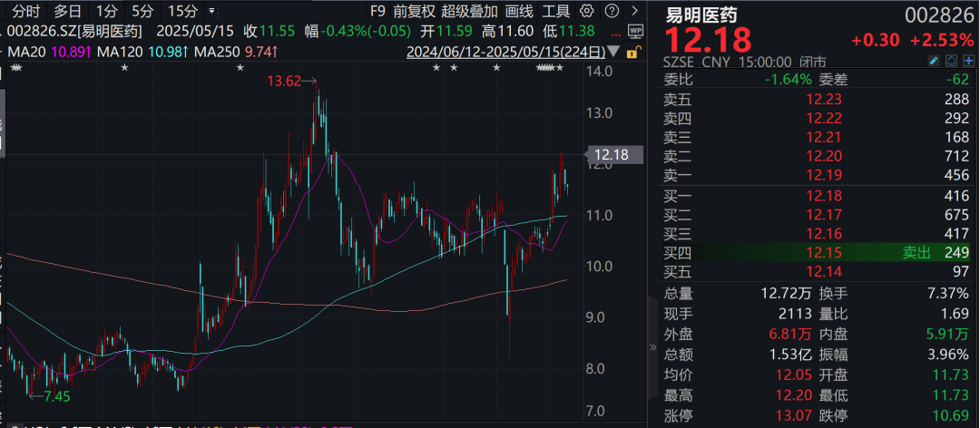This screenshot has width=980, height=428.
Task: Click the 画线 draw line button
Action: pos(519,12)
